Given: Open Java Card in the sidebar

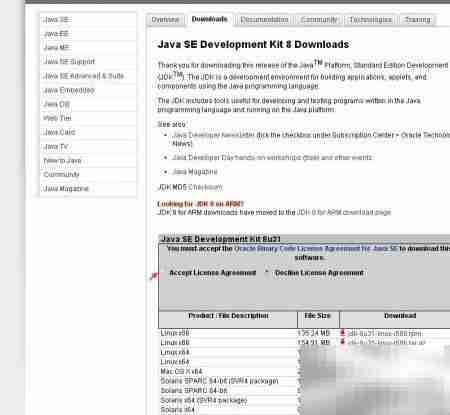Looking at the screenshot, I should (x=59, y=132).
